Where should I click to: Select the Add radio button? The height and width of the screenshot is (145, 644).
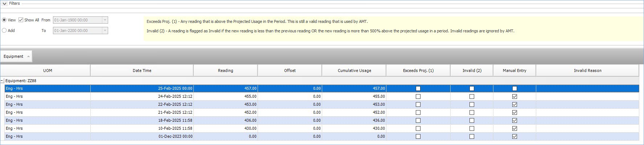coord(4,31)
